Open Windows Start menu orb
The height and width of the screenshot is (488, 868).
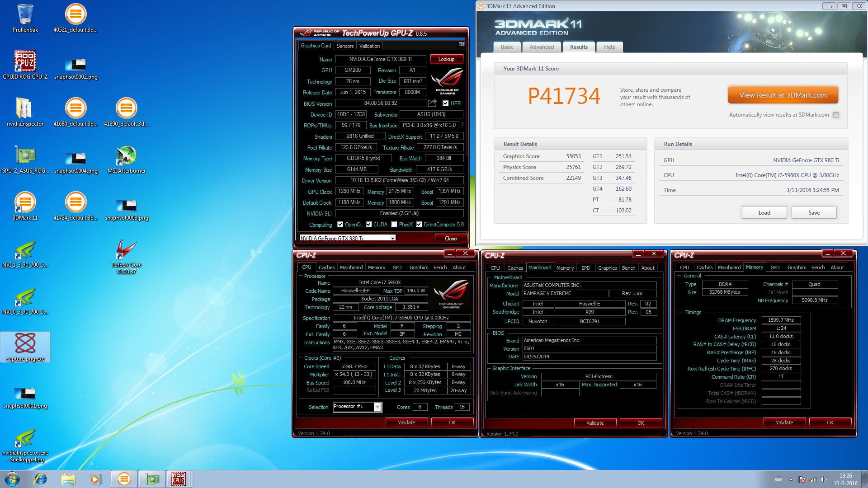12,479
